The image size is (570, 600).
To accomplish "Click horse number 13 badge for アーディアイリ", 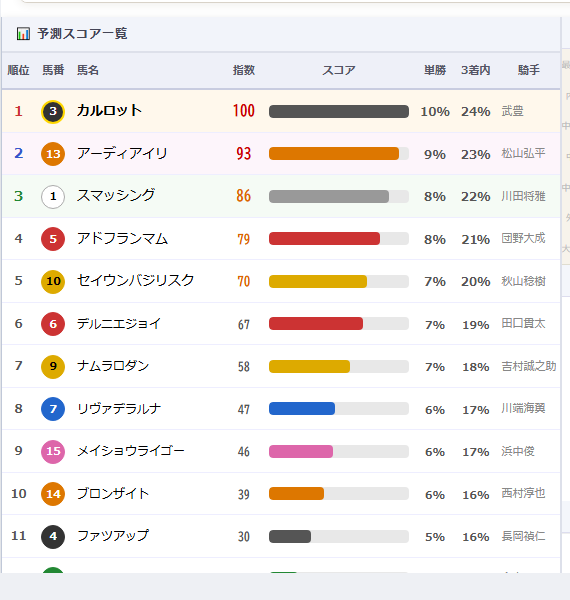I will click(53, 154).
